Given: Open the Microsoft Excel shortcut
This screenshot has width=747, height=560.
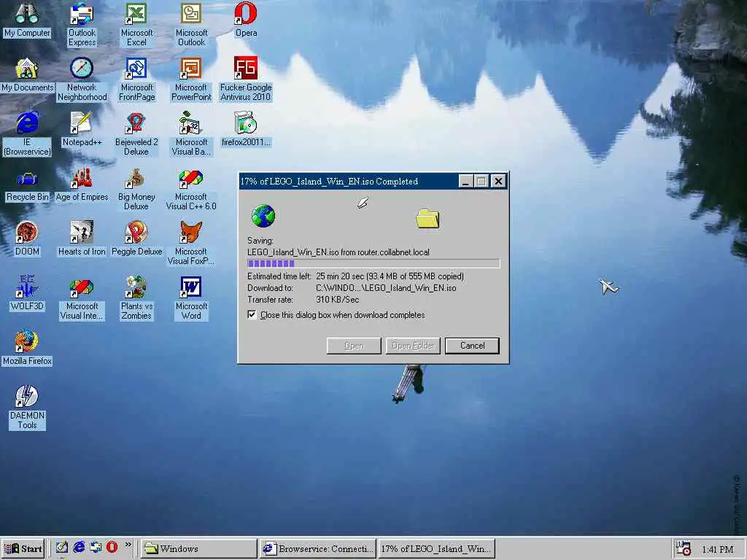Looking at the screenshot, I should click(136, 24).
